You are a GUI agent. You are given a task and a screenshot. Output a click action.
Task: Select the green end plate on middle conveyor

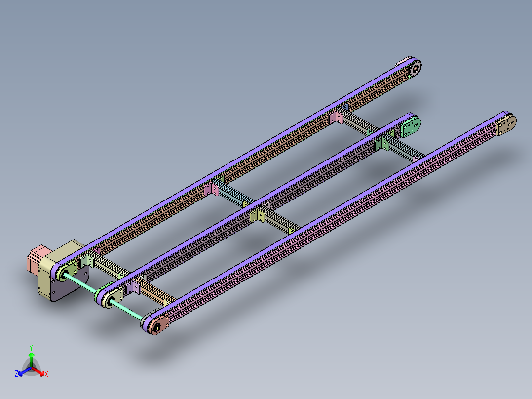click(411, 127)
